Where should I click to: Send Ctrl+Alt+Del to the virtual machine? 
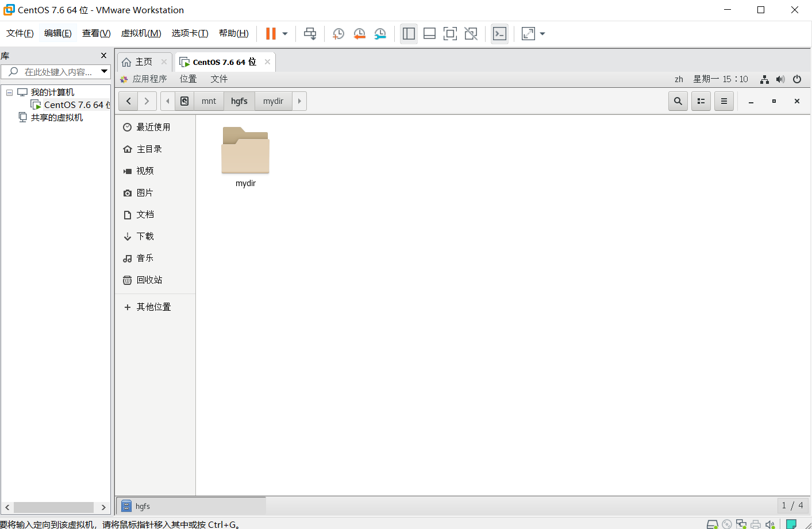[x=310, y=34]
